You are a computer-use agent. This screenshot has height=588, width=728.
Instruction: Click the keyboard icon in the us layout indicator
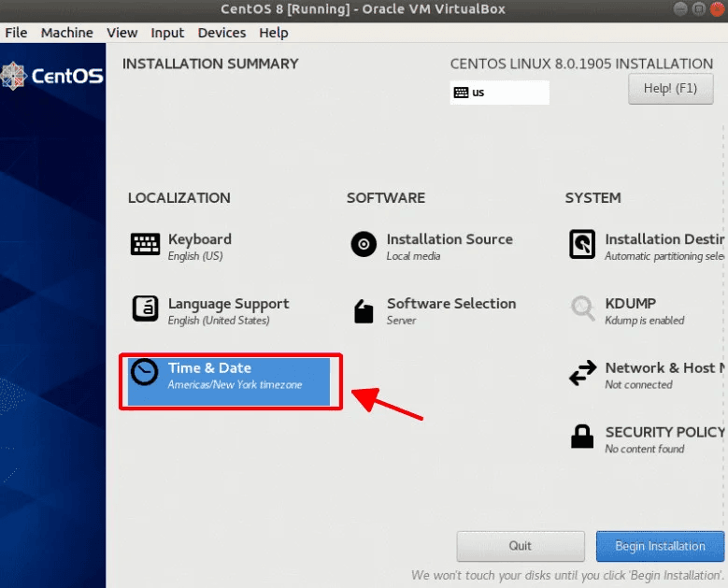point(461,93)
